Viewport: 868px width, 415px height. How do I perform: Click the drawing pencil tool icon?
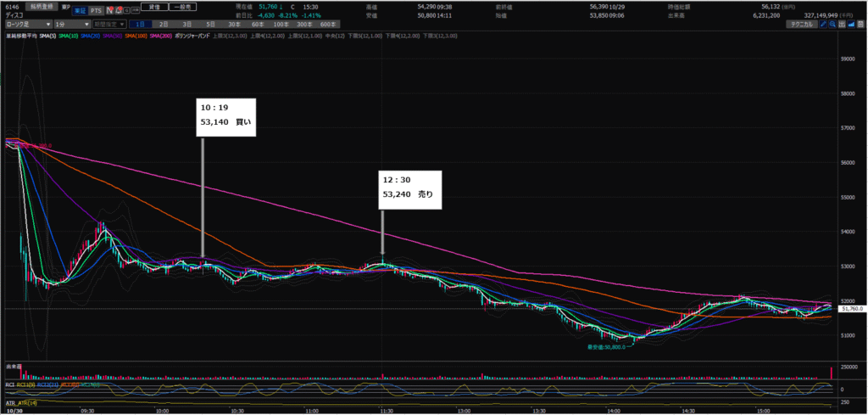pos(823,25)
